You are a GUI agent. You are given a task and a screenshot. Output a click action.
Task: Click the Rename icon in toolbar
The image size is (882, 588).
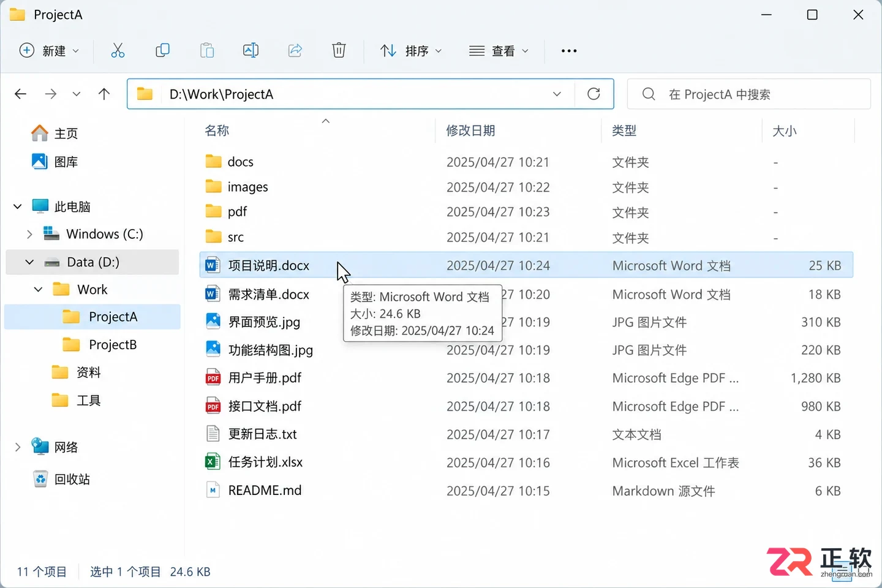[x=251, y=51]
